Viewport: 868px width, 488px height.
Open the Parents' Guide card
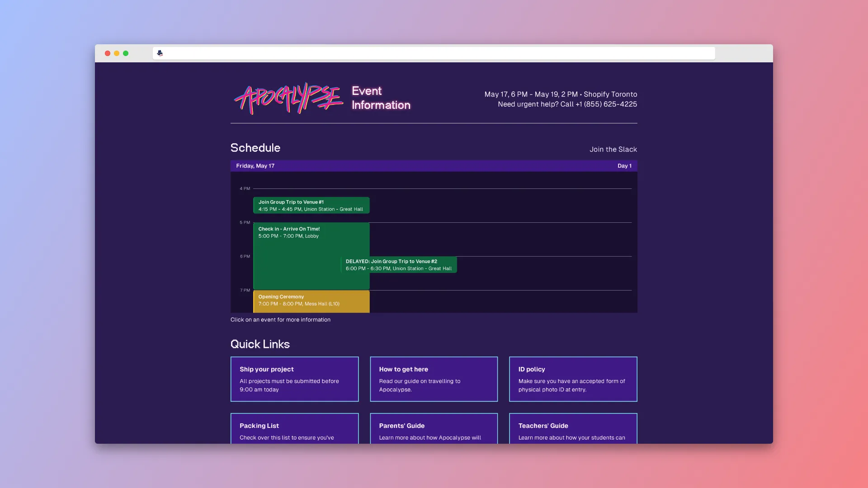[x=434, y=428]
